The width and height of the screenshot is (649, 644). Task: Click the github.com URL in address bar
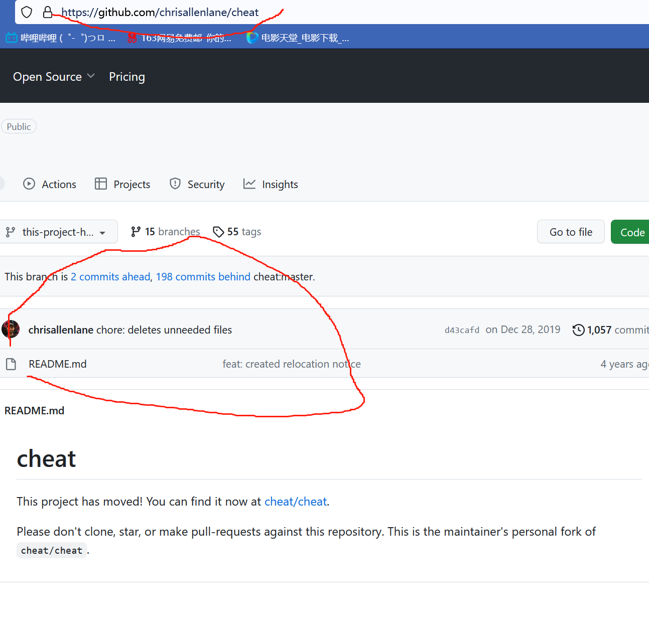pyautogui.click(x=160, y=12)
